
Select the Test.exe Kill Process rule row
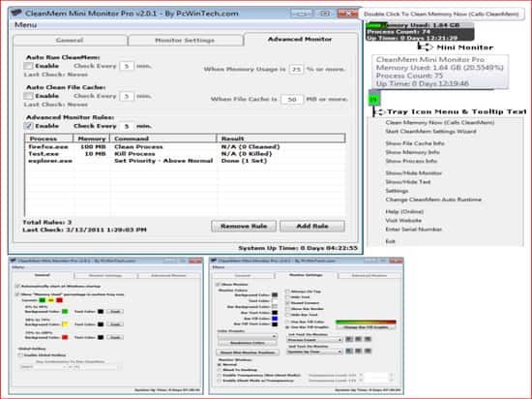[186, 153]
